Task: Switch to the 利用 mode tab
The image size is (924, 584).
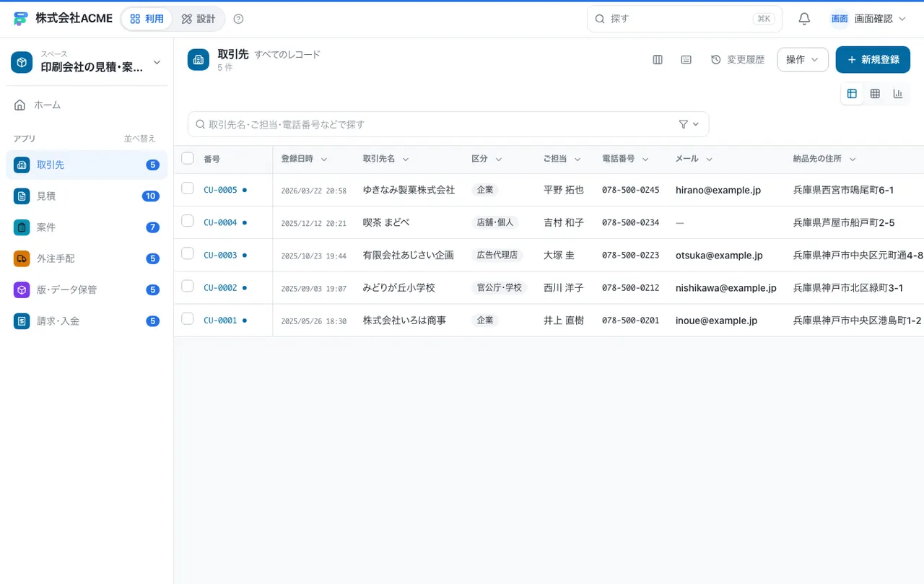Action: pyautogui.click(x=147, y=19)
